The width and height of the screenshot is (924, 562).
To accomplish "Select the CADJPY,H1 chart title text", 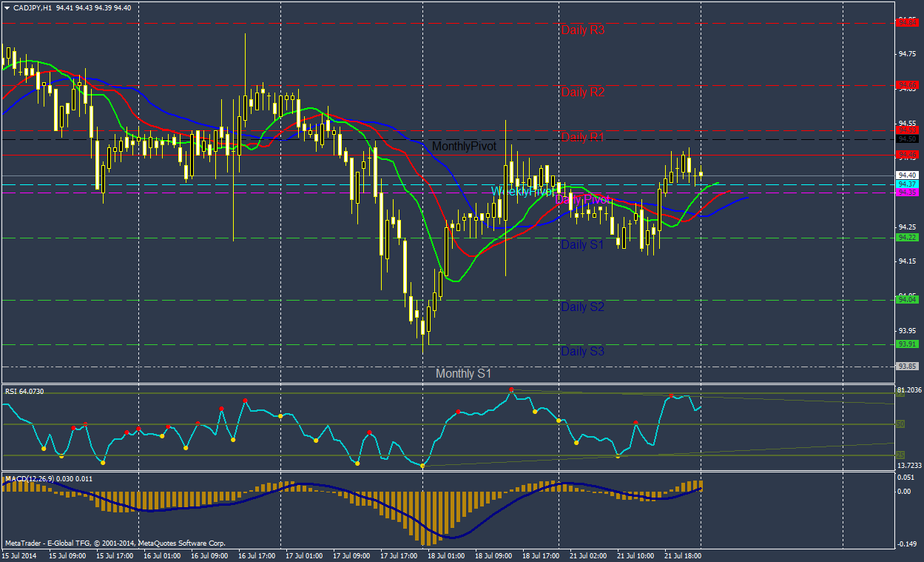I will (x=32, y=7).
